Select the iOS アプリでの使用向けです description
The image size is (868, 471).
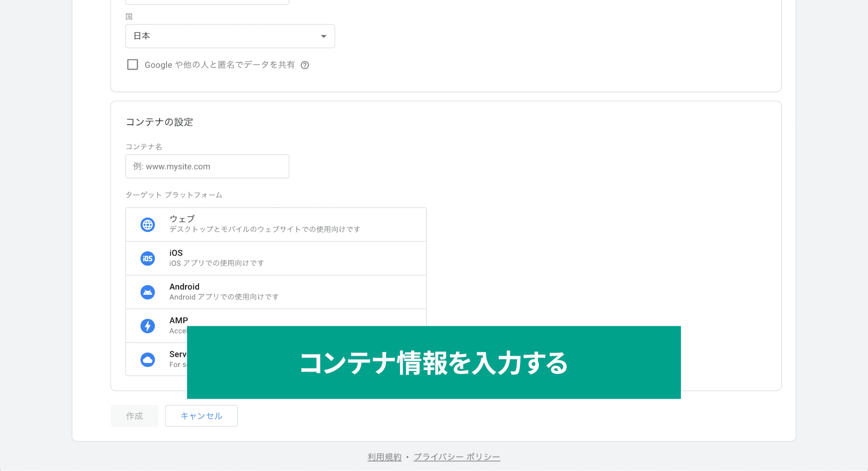217,263
